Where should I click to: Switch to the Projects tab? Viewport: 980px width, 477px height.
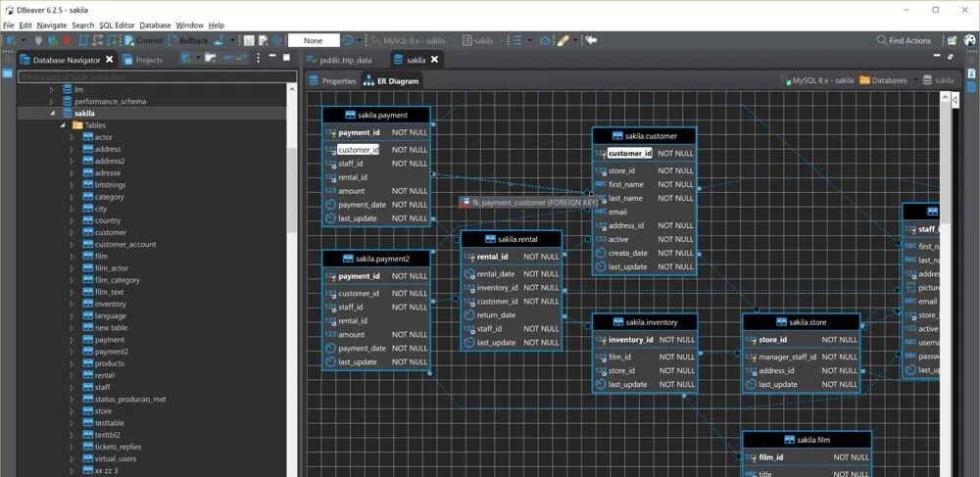point(143,60)
